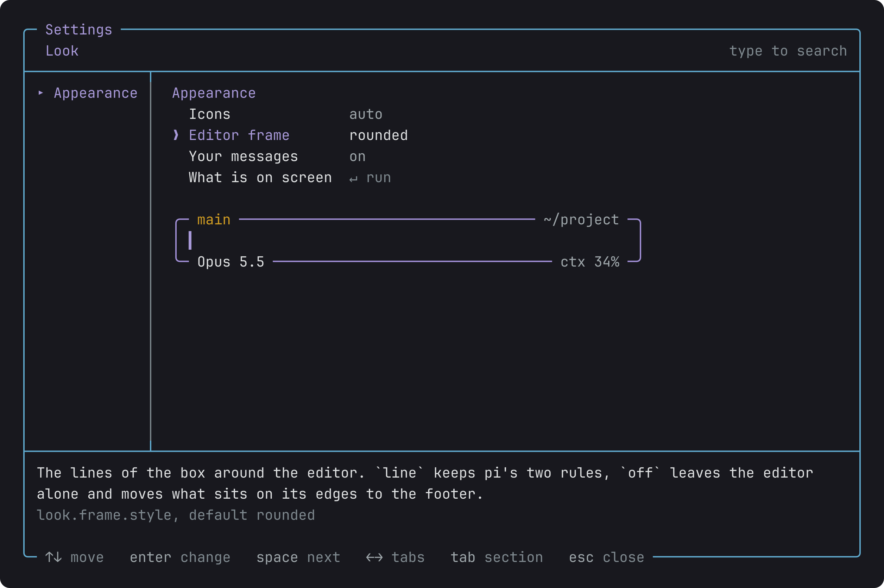Change the Icons value 'auto'
This screenshot has width=884, height=588.
pos(366,114)
